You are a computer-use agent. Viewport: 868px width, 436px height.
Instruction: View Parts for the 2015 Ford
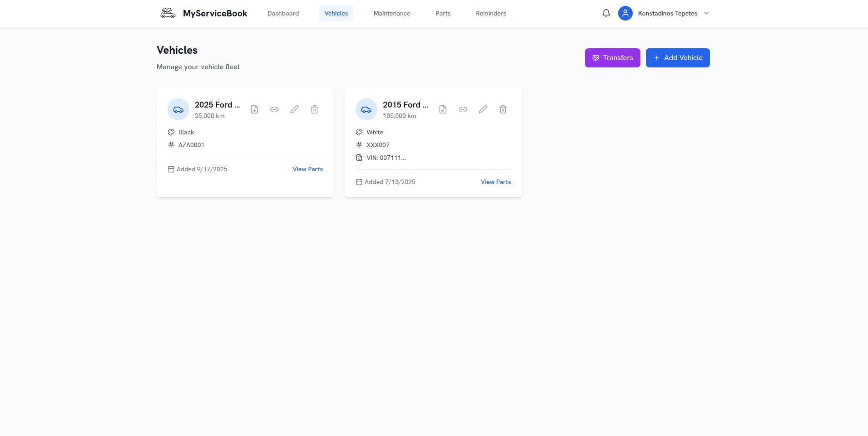point(495,182)
